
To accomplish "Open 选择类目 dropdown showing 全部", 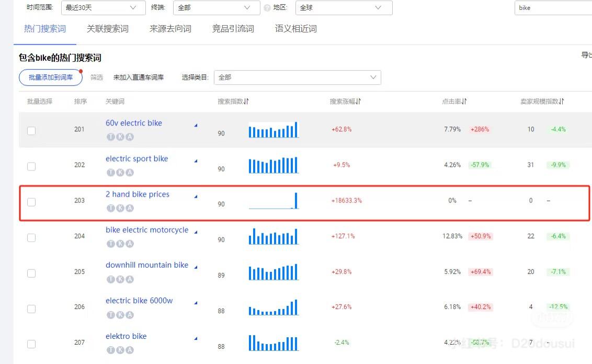I will (x=298, y=77).
